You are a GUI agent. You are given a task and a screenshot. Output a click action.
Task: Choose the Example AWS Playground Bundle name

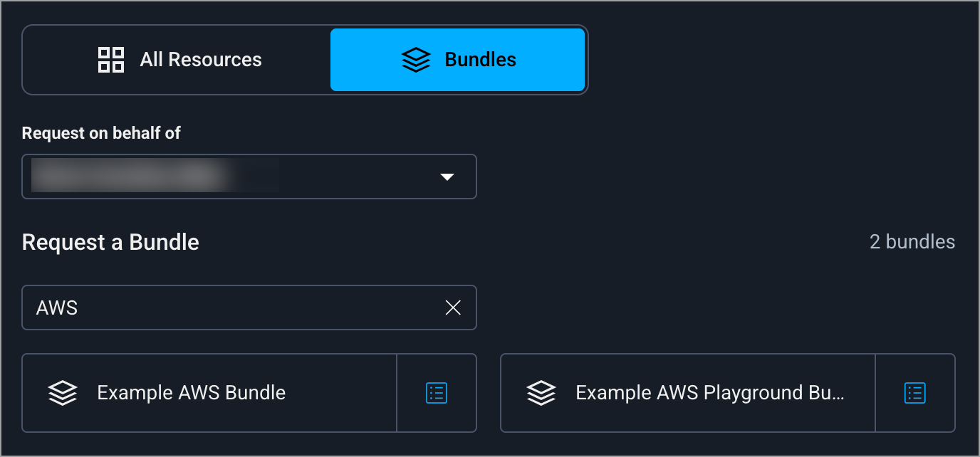[709, 393]
